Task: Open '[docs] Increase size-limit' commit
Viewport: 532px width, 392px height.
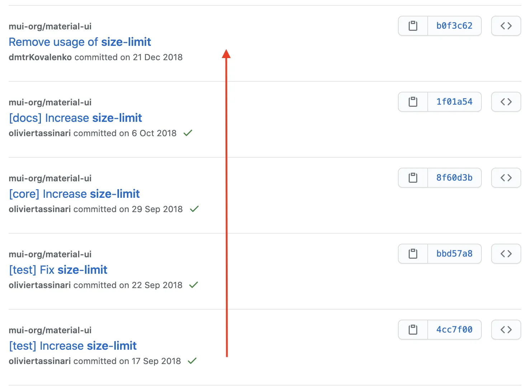Action: pos(75,118)
